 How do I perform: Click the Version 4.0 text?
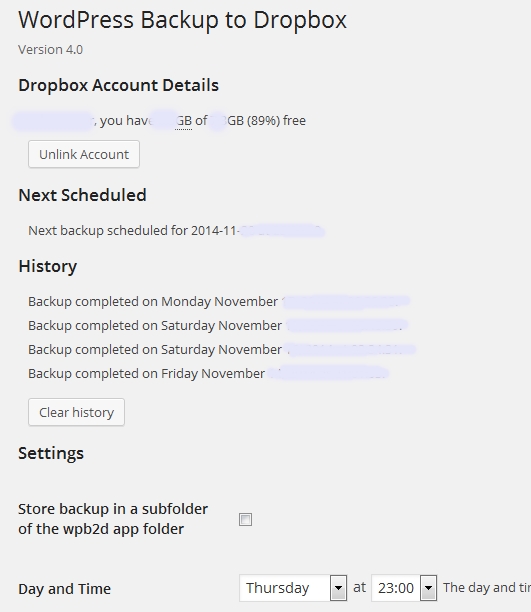pos(50,50)
